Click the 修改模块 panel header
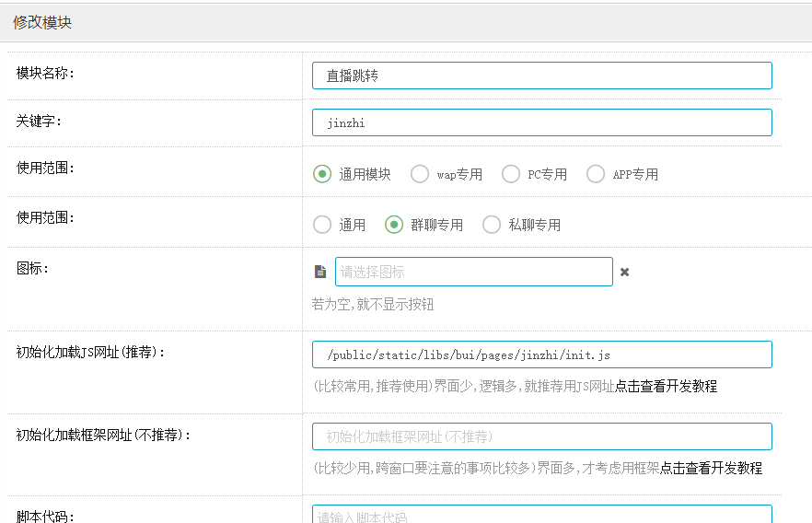Screen dimensions: 812x523 (42, 23)
